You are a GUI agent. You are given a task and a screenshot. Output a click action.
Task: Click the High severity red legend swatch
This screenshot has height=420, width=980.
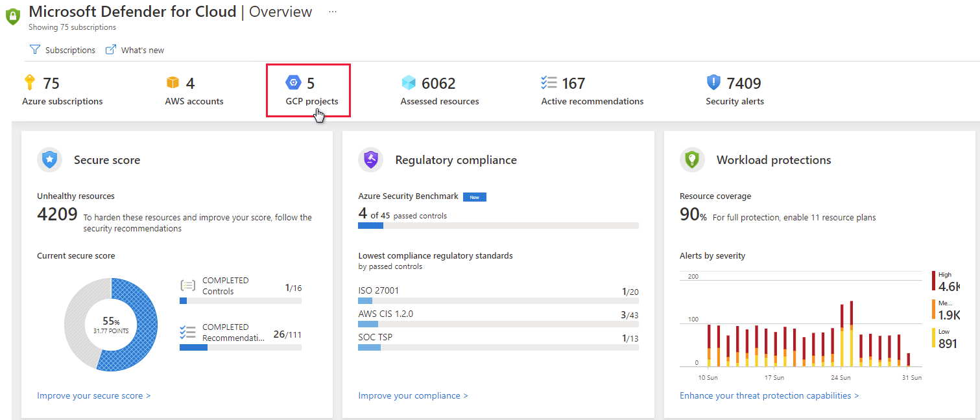point(934,281)
